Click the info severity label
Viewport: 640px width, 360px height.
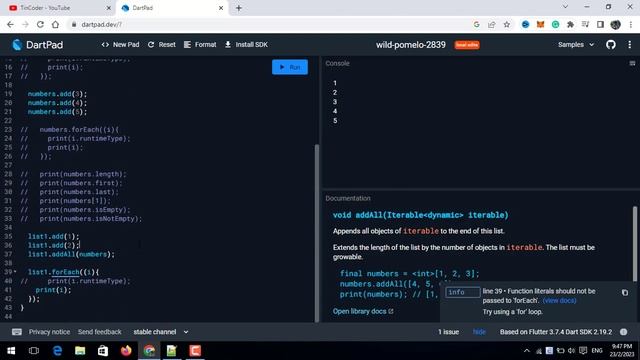[462, 292]
